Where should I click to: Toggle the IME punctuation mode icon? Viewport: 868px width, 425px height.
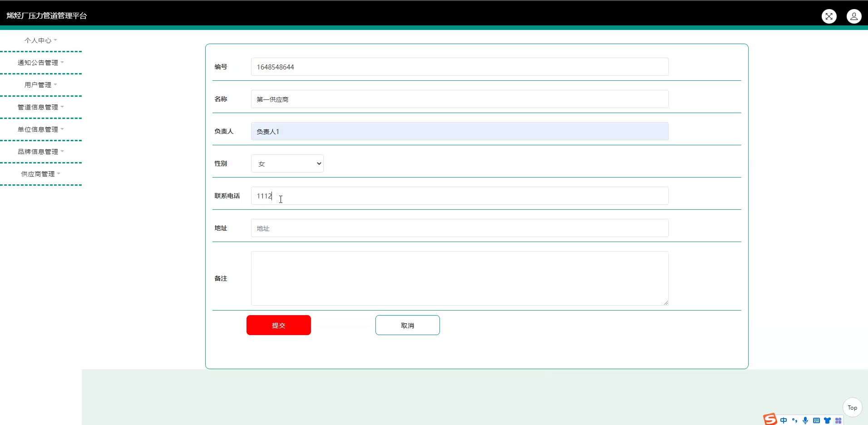point(794,420)
